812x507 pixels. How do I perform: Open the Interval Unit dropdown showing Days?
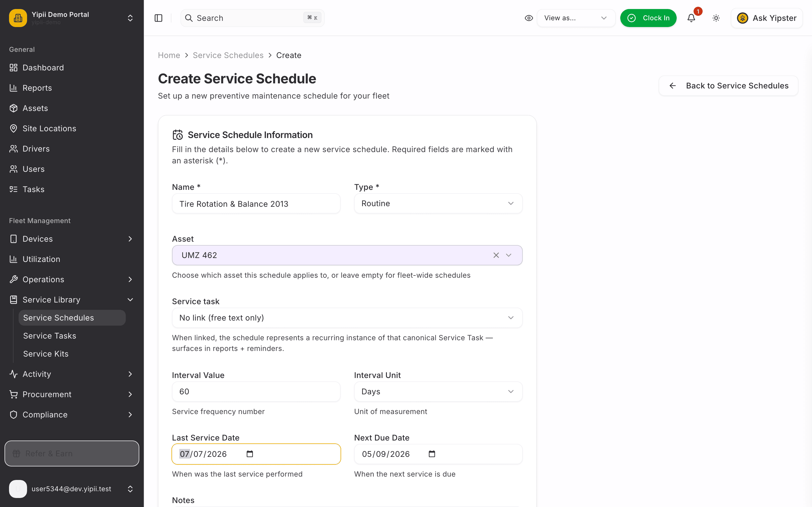click(438, 391)
